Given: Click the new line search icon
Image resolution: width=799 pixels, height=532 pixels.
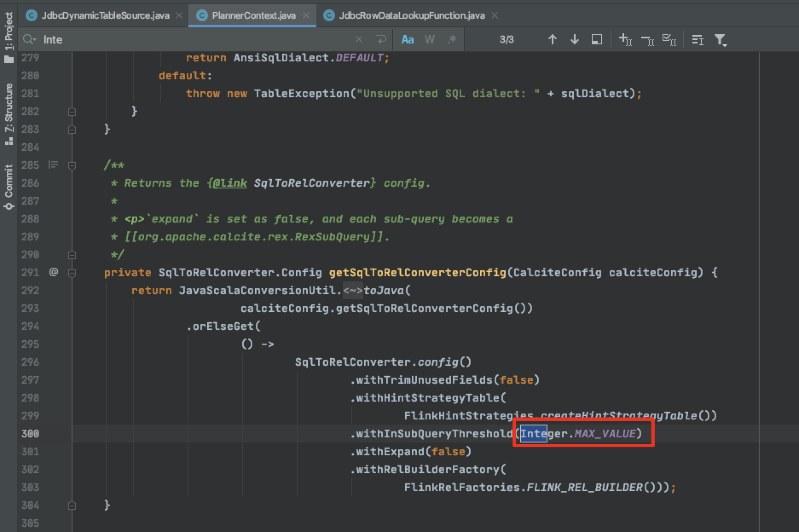Looking at the screenshot, I should pyautogui.click(x=381, y=40).
